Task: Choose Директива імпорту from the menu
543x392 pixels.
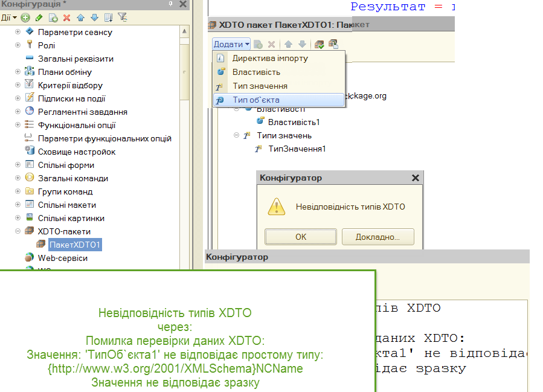Action: tap(270, 59)
